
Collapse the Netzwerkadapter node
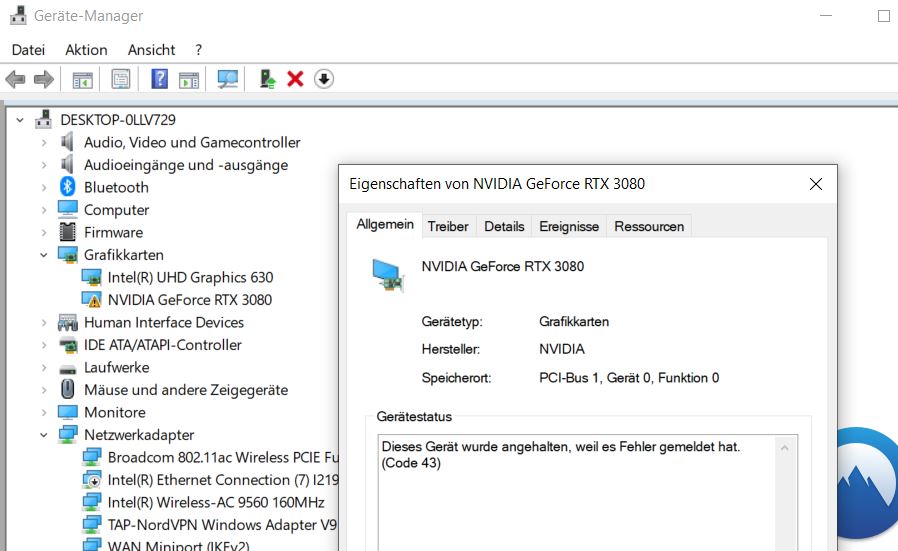pos(44,435)
